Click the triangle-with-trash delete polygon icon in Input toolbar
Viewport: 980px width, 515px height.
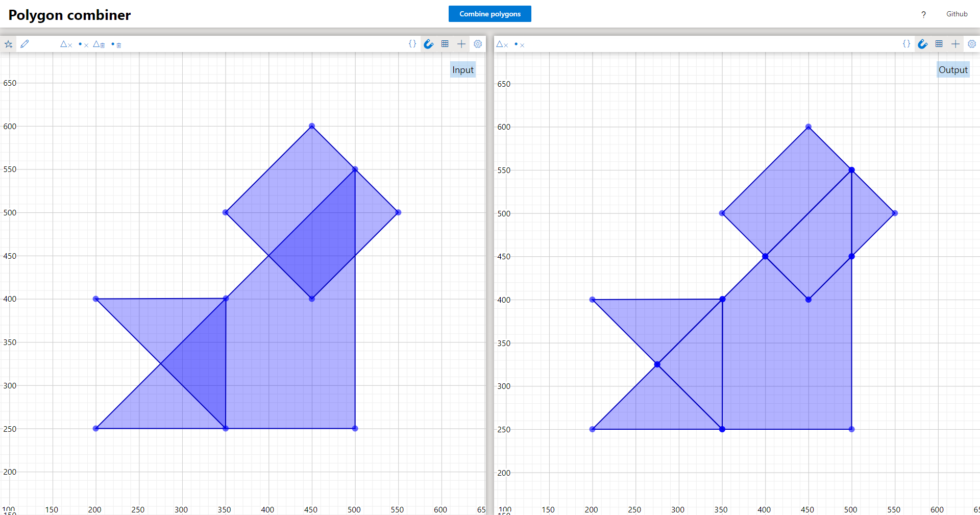coord(99,44)
